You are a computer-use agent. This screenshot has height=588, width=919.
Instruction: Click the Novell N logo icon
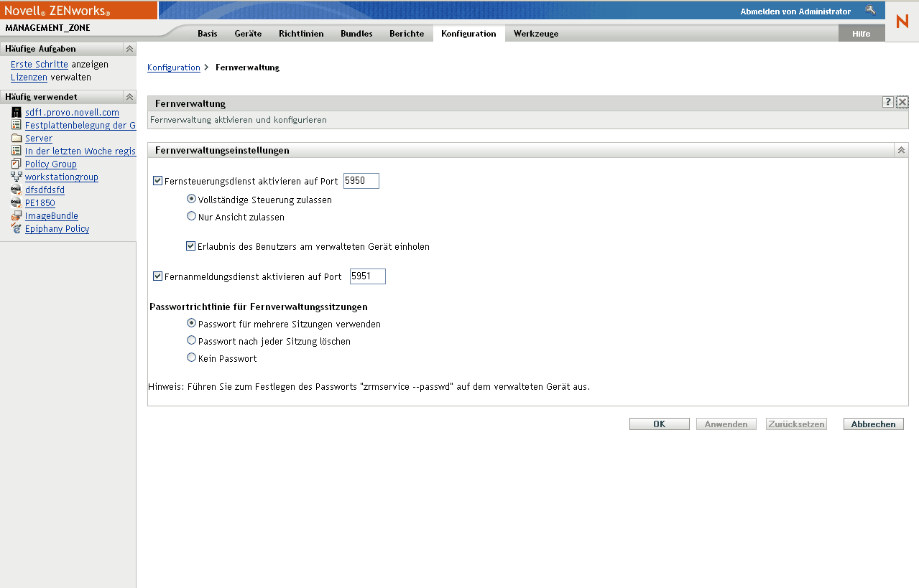point(902,22)
